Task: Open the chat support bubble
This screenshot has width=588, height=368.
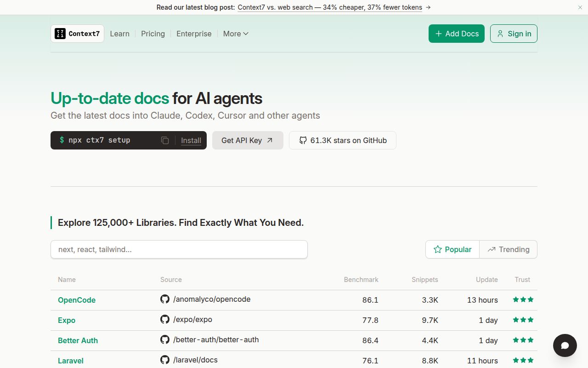Action: 565,345
